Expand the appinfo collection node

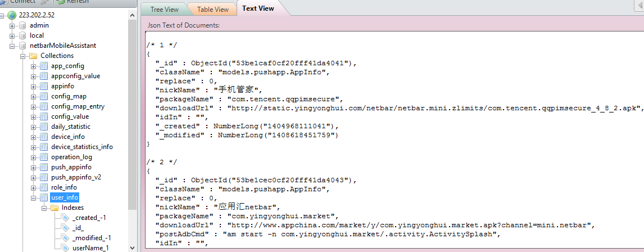34,86
